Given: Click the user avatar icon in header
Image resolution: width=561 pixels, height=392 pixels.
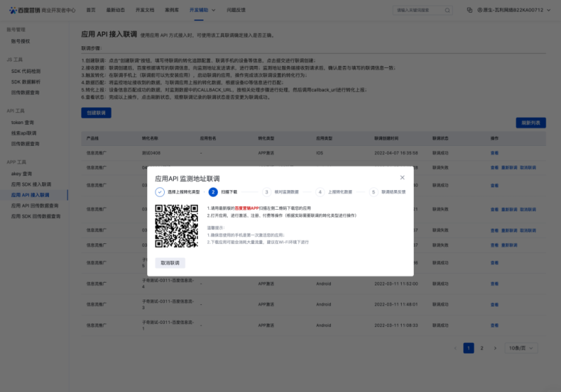Looking at the screenshot, I should click(480, 10).
